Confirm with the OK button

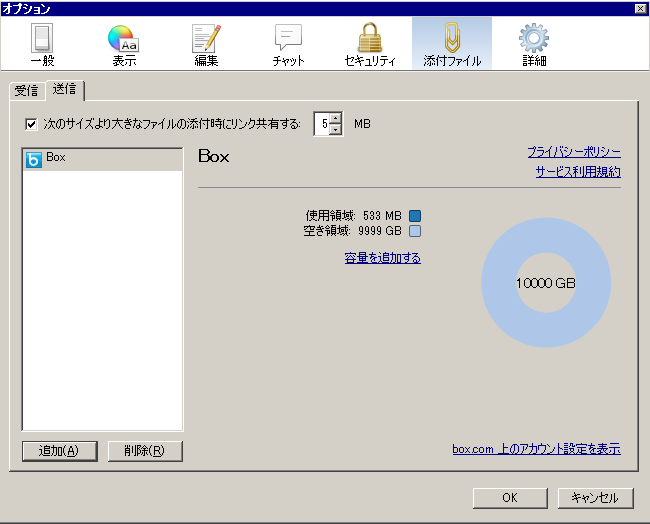[510, 497]
